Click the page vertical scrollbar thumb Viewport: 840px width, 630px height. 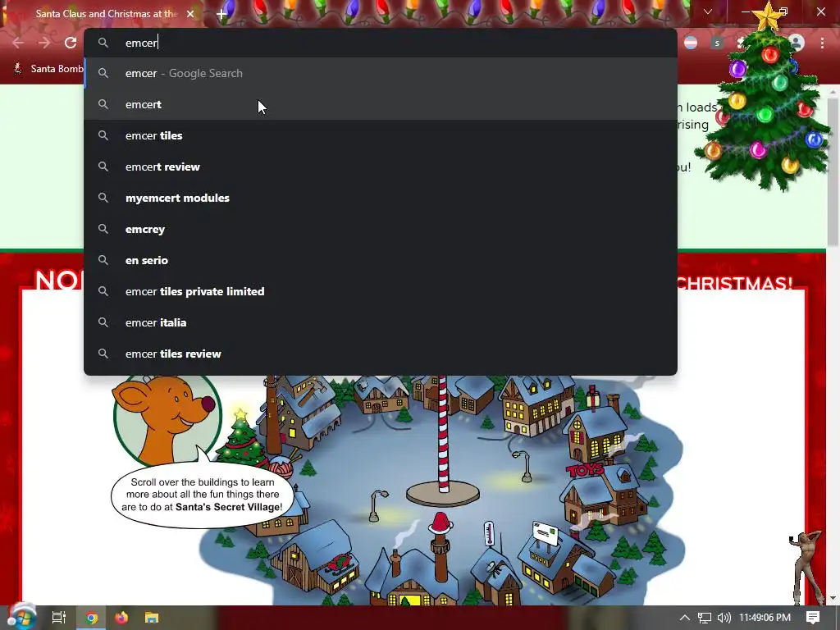[x=833, y=171]
